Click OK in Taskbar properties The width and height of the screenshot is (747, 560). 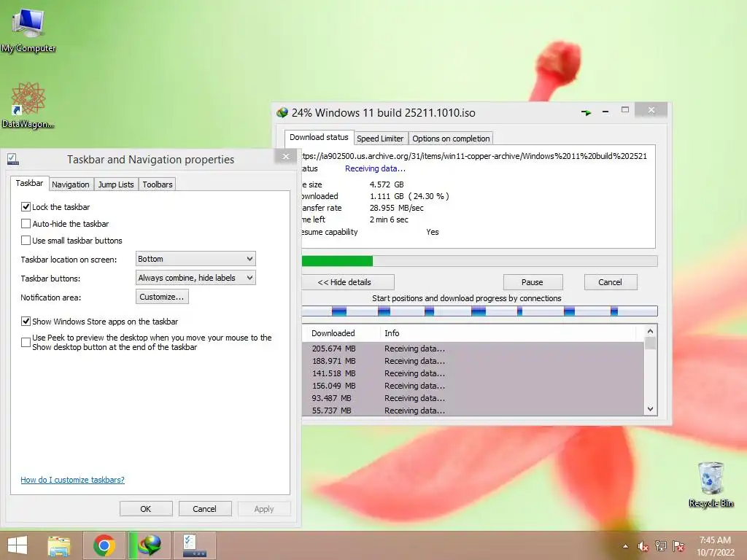pos(146,508)
